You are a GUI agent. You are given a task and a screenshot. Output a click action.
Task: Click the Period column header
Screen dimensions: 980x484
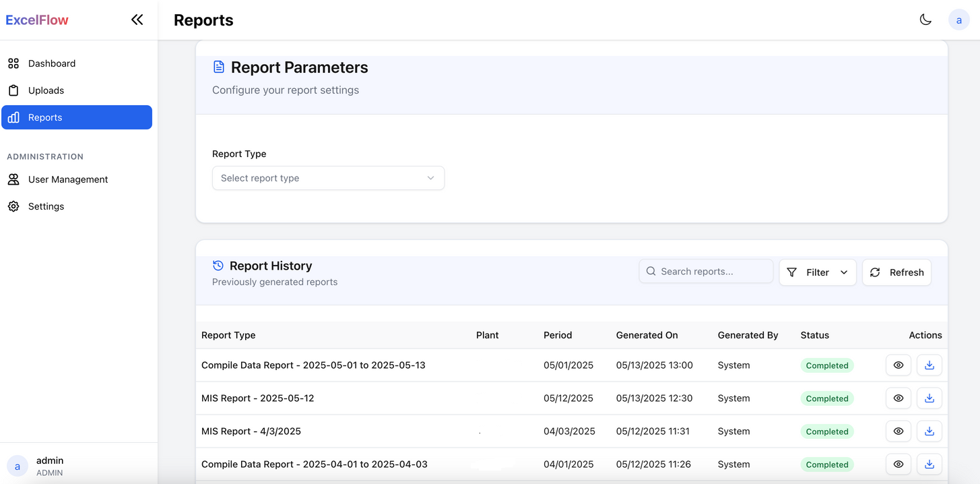tap(558, 335)
